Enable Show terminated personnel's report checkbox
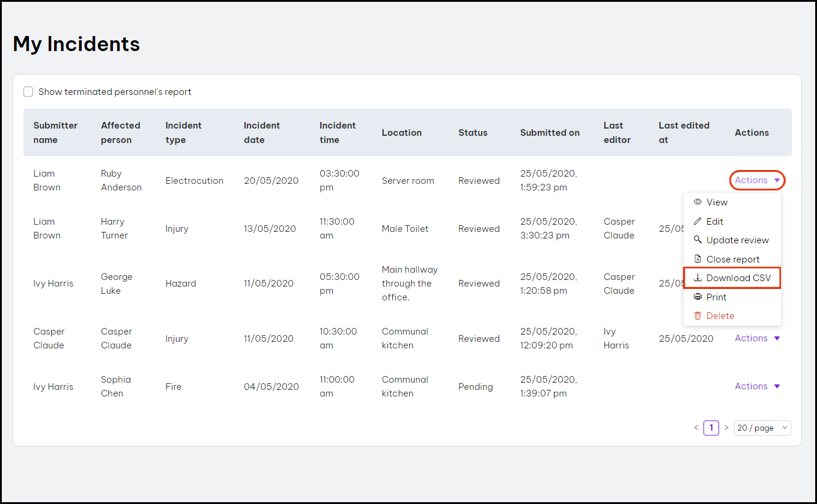 tap(28, 92)
